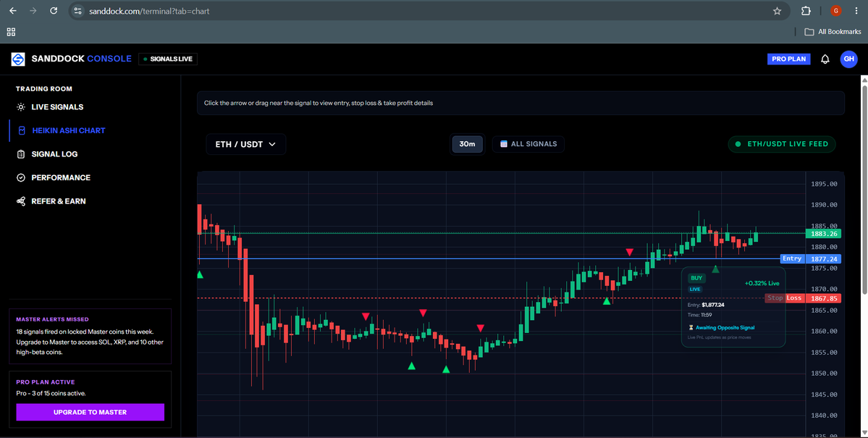Open REFER & EARN page
The image size is (868, 438).
click(59, 201)
